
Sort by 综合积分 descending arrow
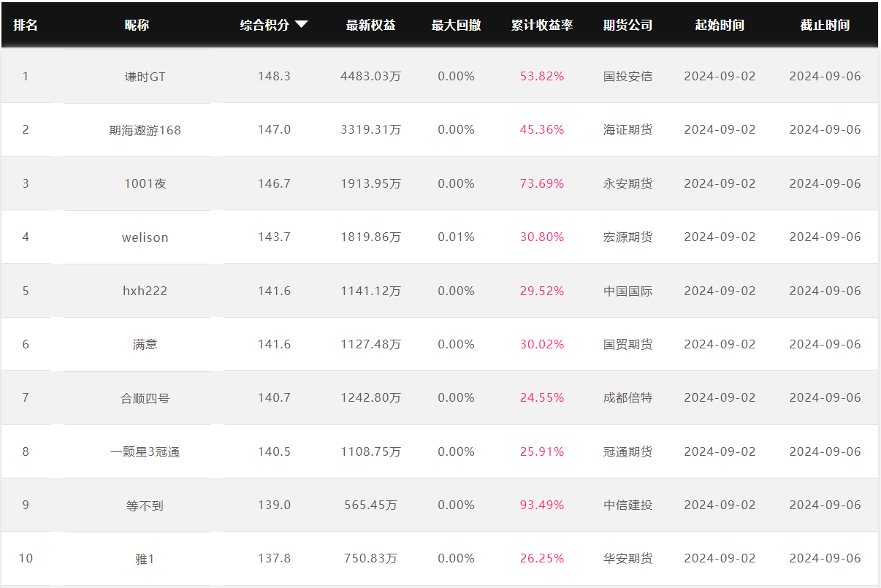point(301,25)
